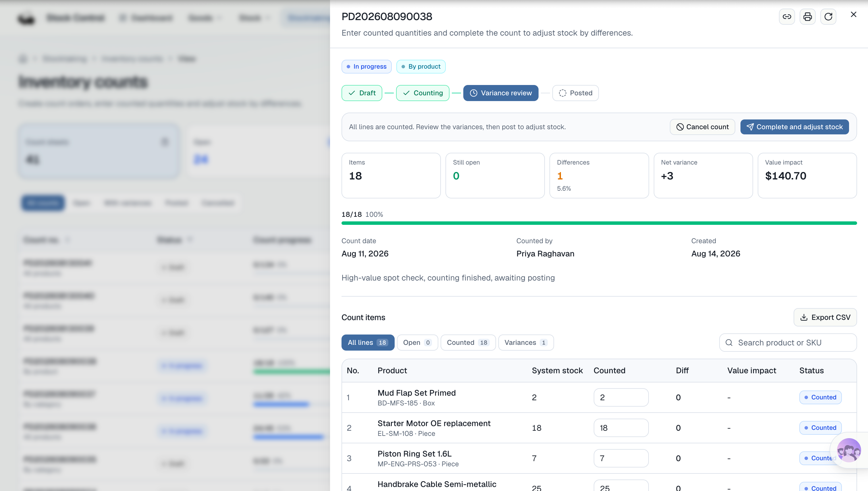868x491 pixels.
Task: Click the count progress bar
Action: point(599,223)
